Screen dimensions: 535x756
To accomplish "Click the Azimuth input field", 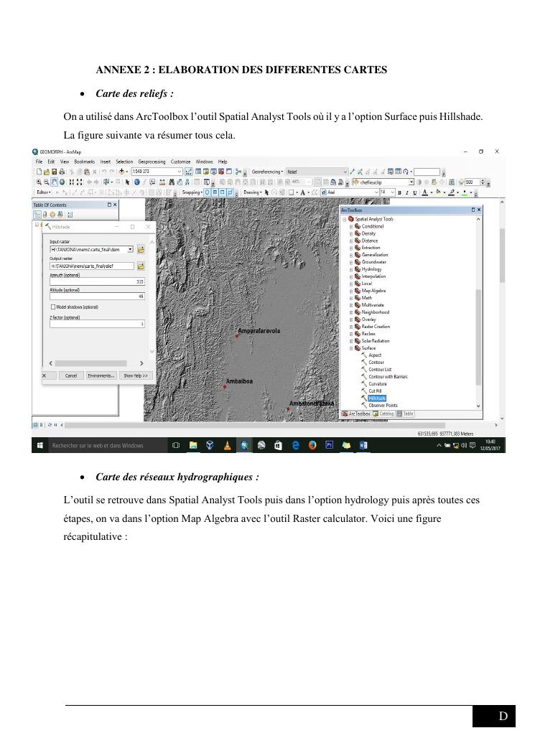I will [x=96, y=282].
